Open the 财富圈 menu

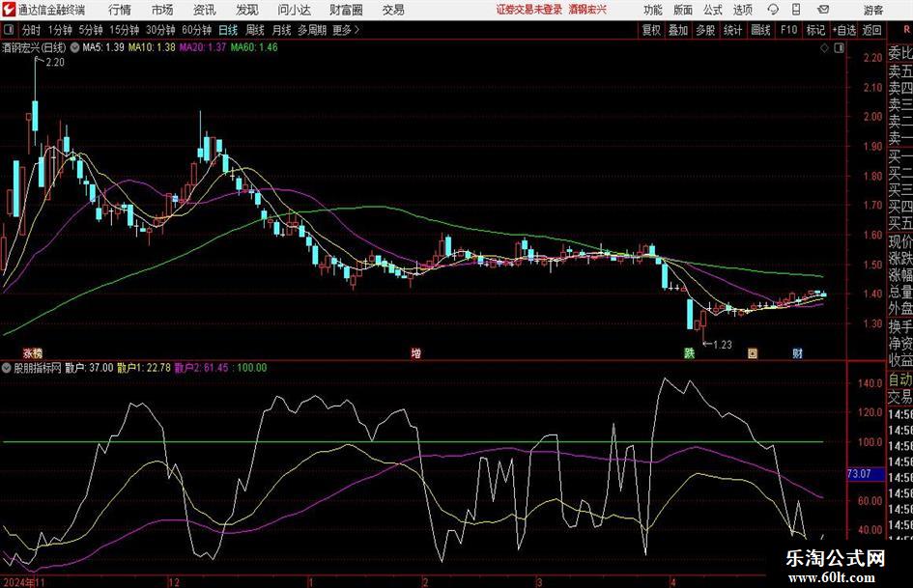click(x=346, y=10)
